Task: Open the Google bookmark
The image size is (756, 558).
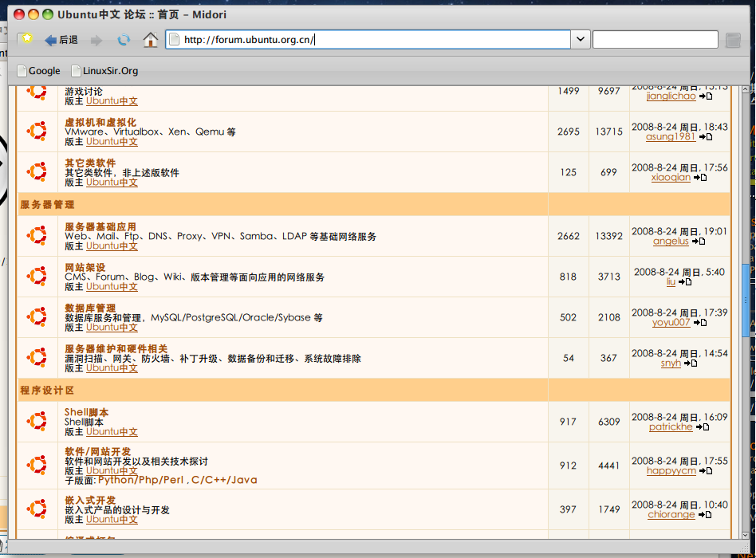Action: (39, 71)
